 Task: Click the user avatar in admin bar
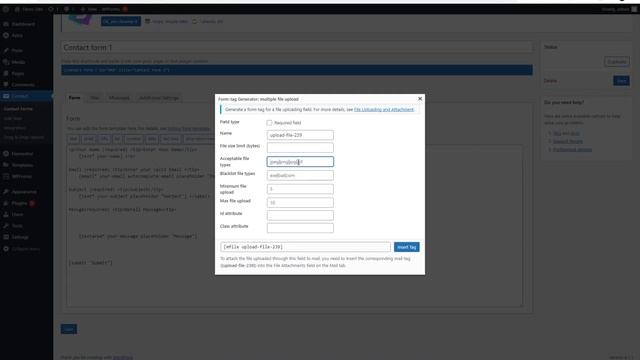tap(634, 9)
